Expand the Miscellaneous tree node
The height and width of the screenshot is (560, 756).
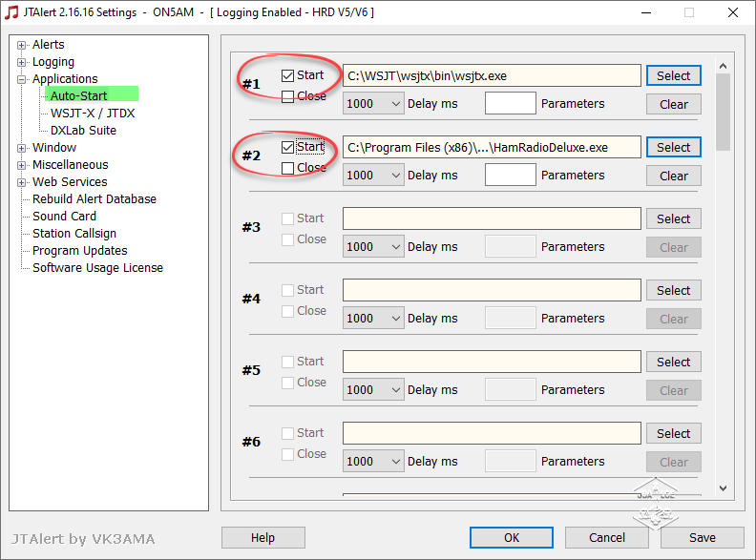(x=21, y=165)
